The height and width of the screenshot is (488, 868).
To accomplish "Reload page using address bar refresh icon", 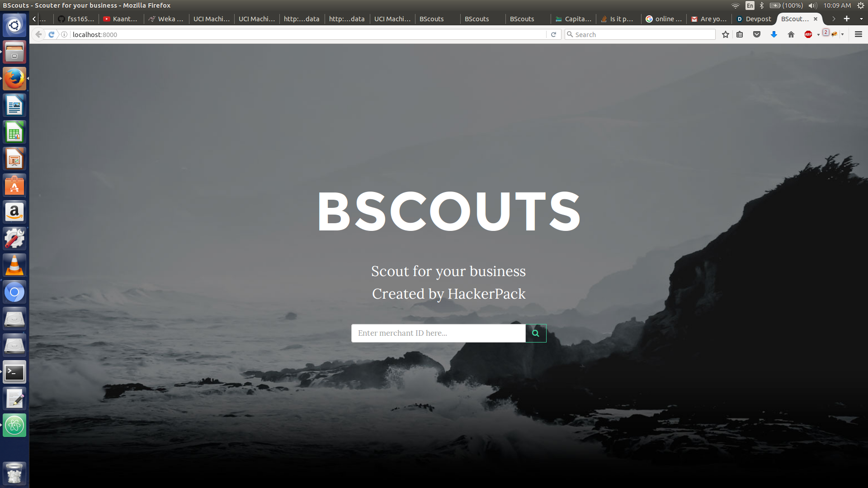I will 553,34.
